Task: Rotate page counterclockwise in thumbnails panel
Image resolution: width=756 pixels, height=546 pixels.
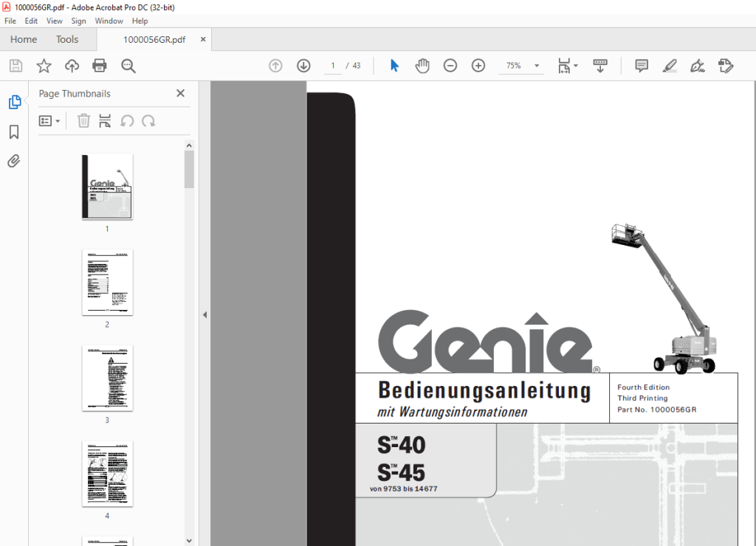Action: click(x=127, y=121)
